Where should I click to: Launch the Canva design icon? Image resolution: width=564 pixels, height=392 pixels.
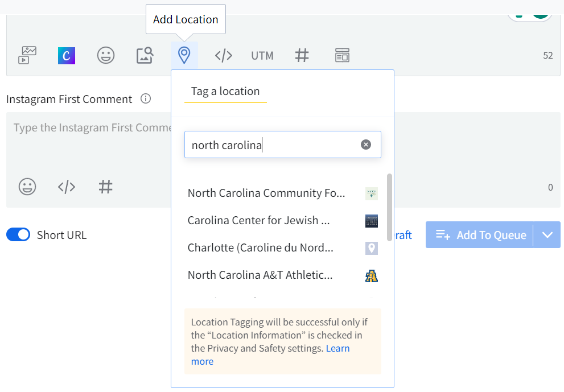pos(67,55)
